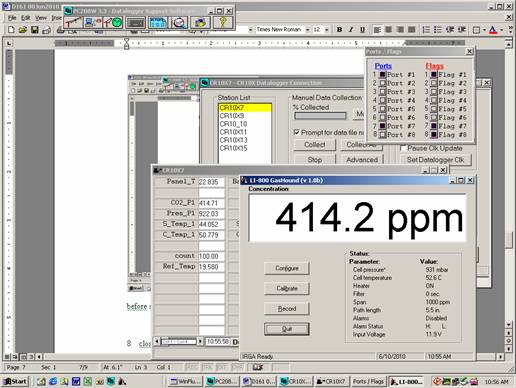
Task: Click the Calibrate button in LI-800 GasHound
Action: (x=287, y=288)
